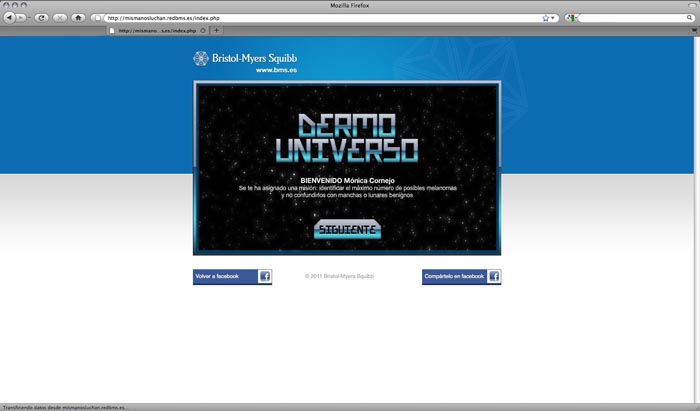Stop loading with the X button

click(x=60, y=18)
